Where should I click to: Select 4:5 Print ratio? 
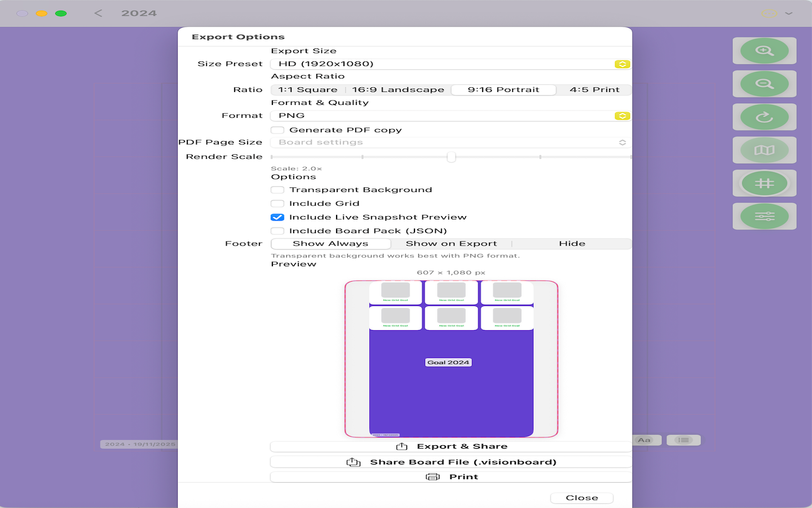pyautogui.click(x=594, y=90)
